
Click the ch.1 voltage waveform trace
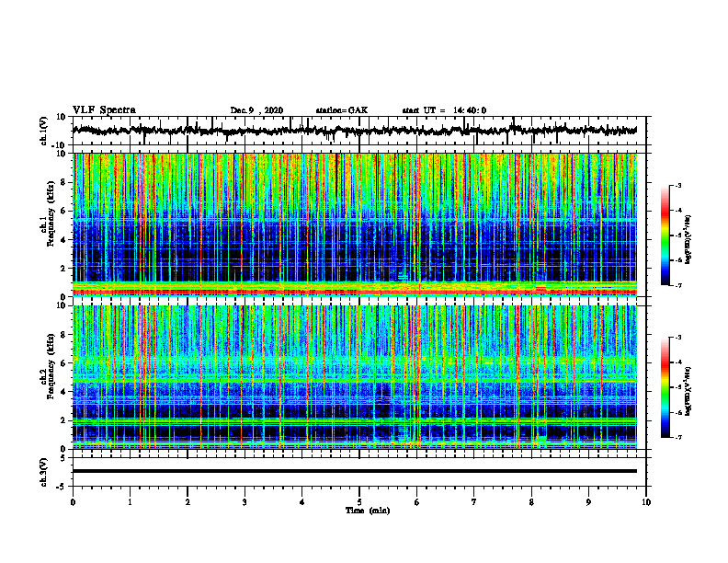(x=354, y=130)
